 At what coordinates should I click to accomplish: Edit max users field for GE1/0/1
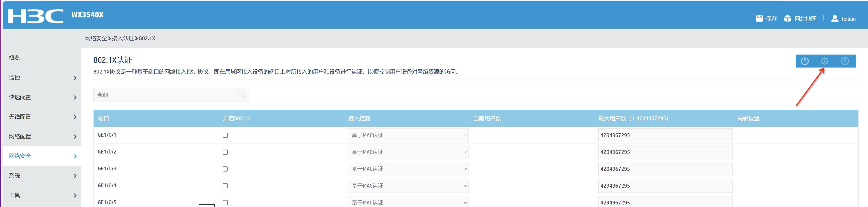click(665, 135)
